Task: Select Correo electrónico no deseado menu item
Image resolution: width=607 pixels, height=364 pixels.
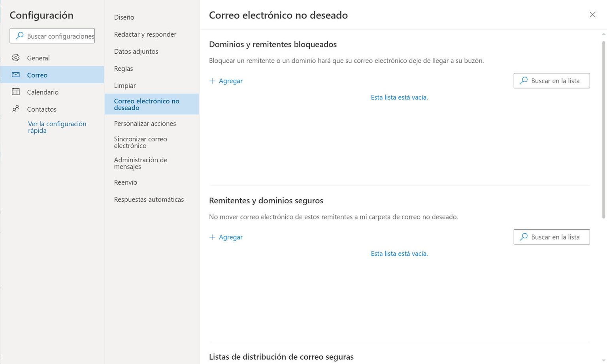Action: click(x=152, y=104)
